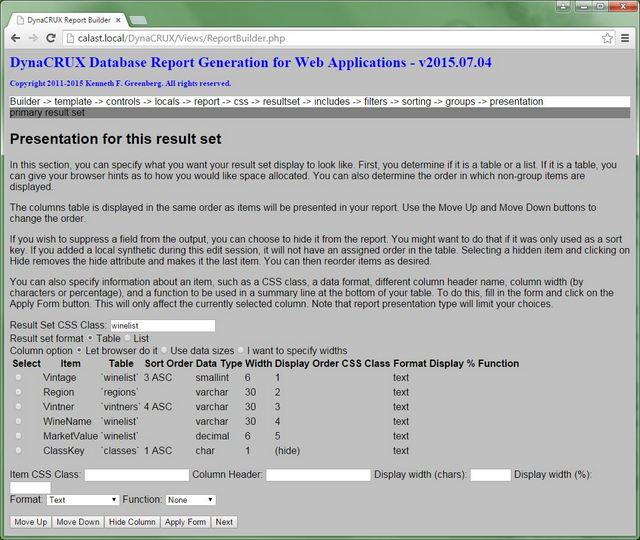Click the Result Set CSS Class field
Image resolution: width=640 pixels, height=540 pixels.
click(x=163, y=326)
